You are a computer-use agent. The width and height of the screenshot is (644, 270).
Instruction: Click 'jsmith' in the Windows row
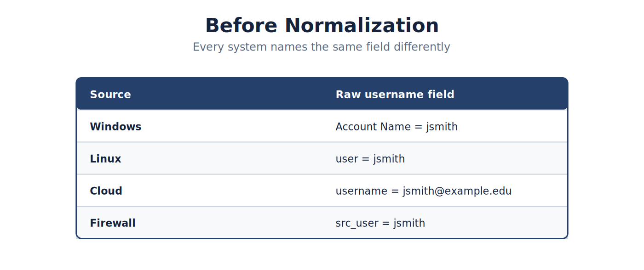pyautogui.click(x=442, y=127)
